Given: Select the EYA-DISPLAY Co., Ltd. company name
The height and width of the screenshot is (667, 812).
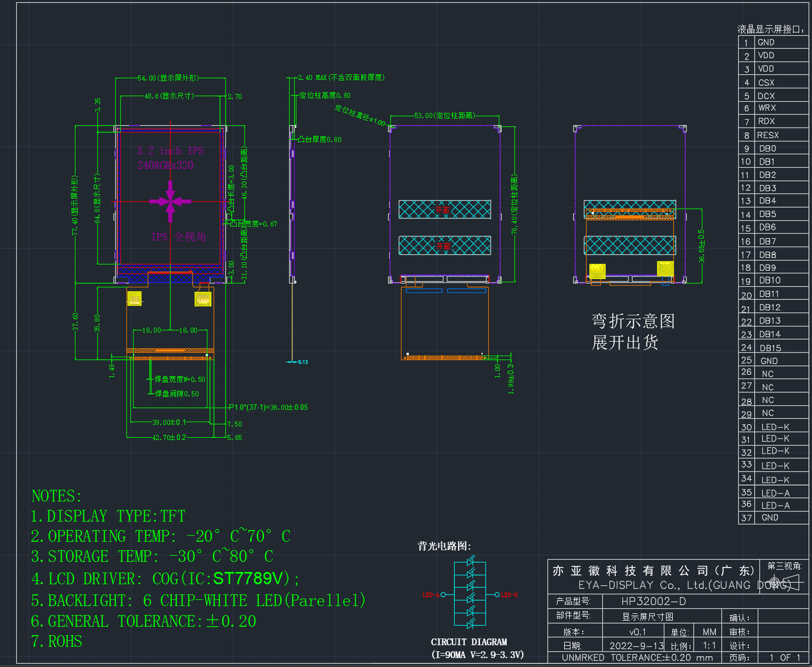Looking at the screenshot, I should 685,585.
